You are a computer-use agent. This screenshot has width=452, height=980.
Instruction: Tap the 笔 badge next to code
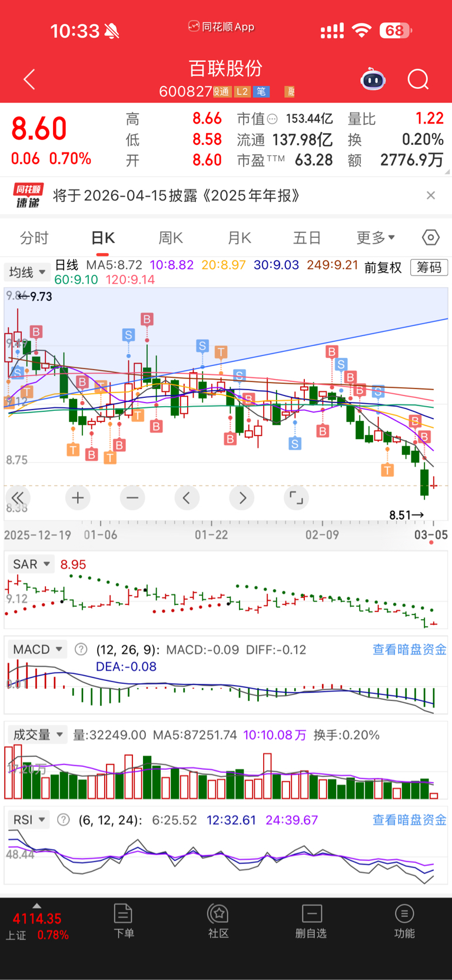(x=261, y=91)
